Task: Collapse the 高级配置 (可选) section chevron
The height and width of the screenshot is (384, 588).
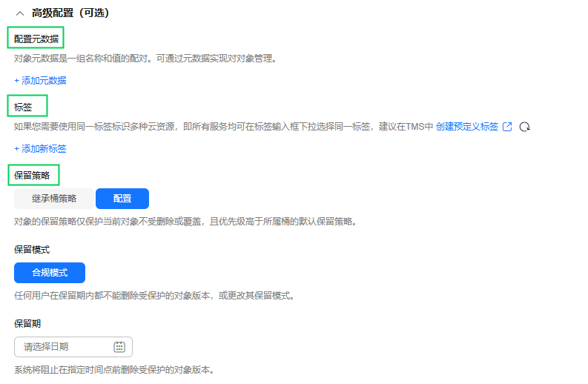Action: (x=20, y=13)
